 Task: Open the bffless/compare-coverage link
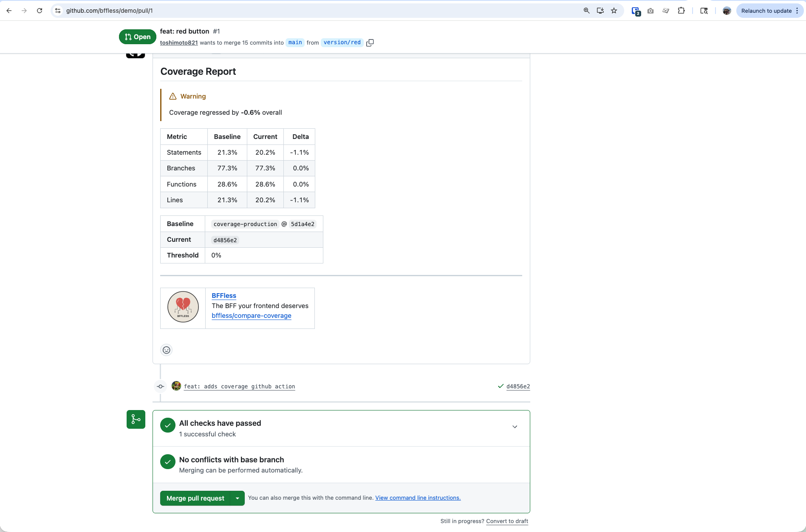[x=252, y=316]
